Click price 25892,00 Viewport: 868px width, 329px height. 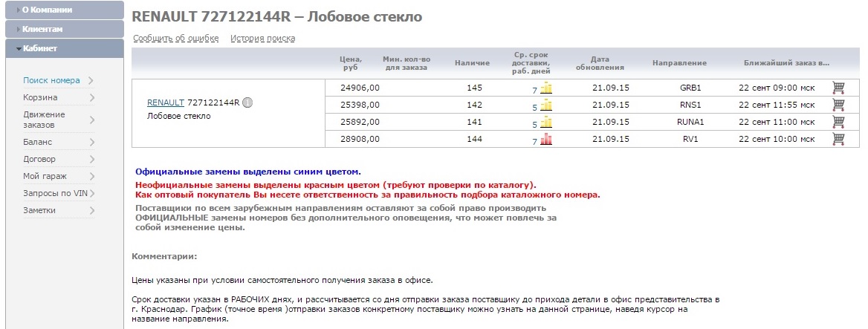point(360,123)
